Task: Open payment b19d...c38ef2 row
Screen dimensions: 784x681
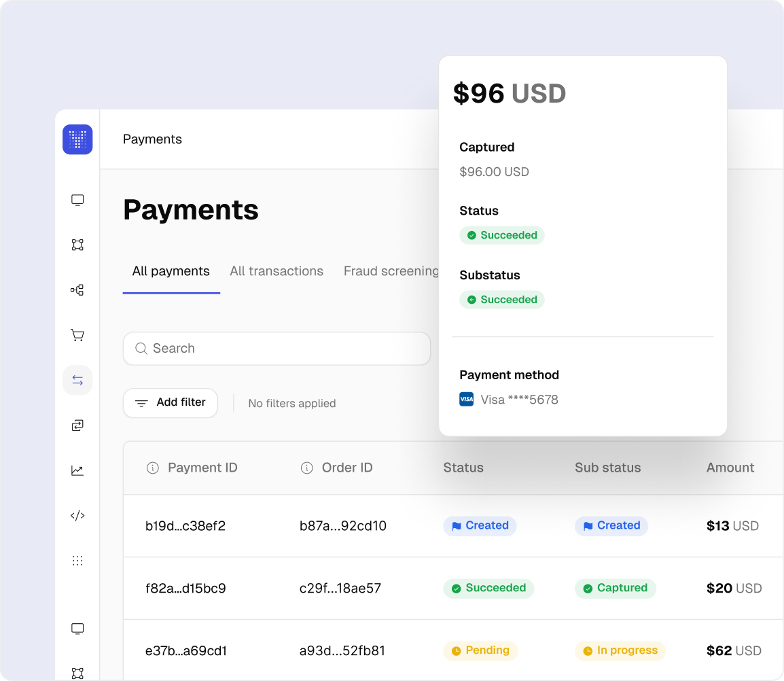Action: tap(185, 526)
